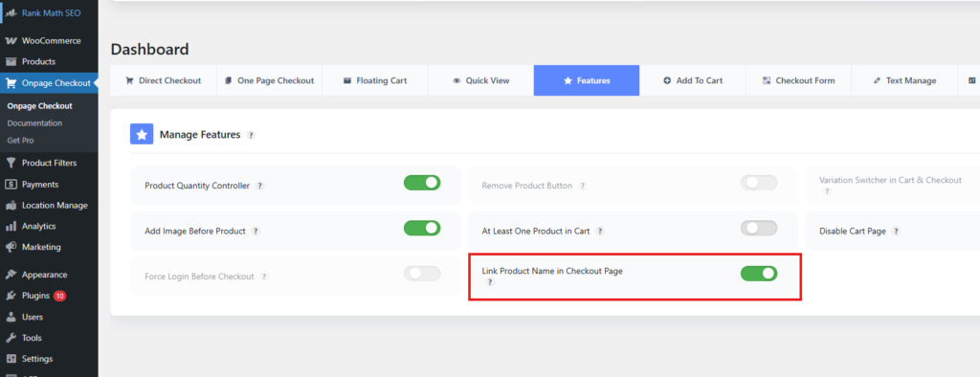The height and width of the screenshot is (377, 980).
Task: Click the Disable Cart Page label
Action: coord(853,231)
